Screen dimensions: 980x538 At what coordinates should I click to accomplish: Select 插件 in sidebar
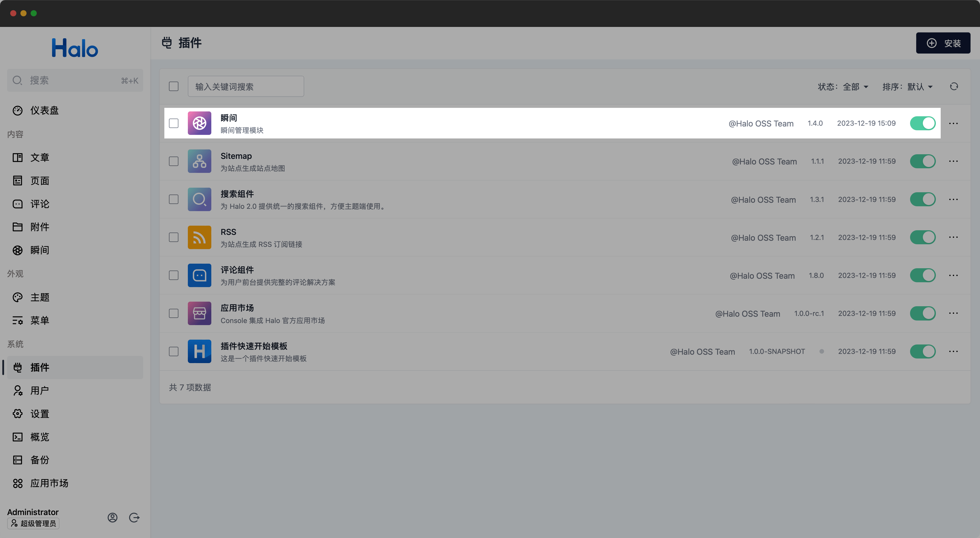75,367
